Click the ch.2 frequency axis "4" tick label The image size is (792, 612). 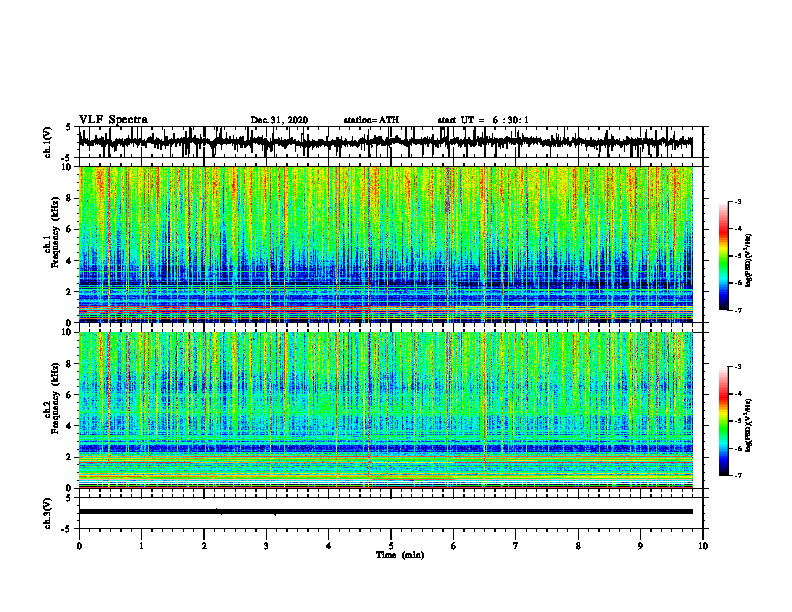(x=70, y=426)
